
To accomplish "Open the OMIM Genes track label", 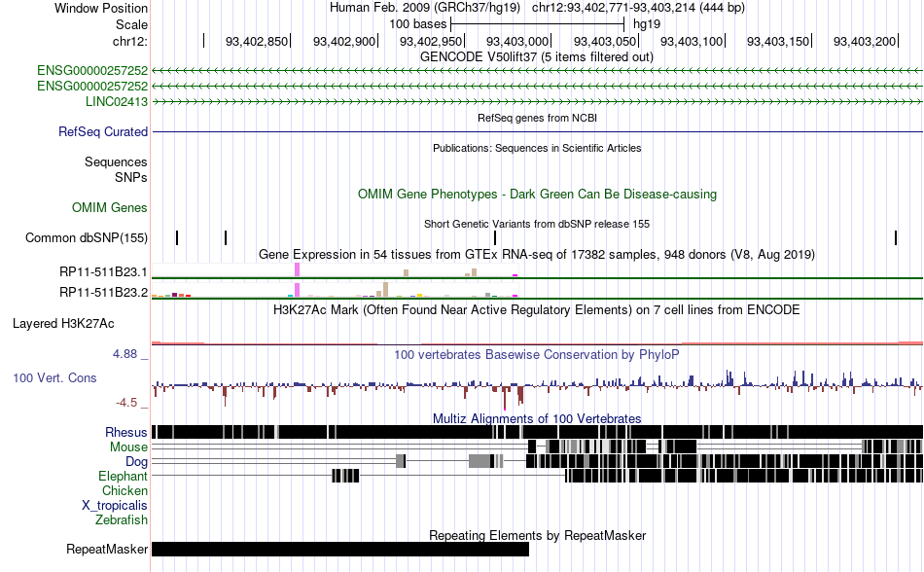I will pyautogui.click(x=110, y=207).
